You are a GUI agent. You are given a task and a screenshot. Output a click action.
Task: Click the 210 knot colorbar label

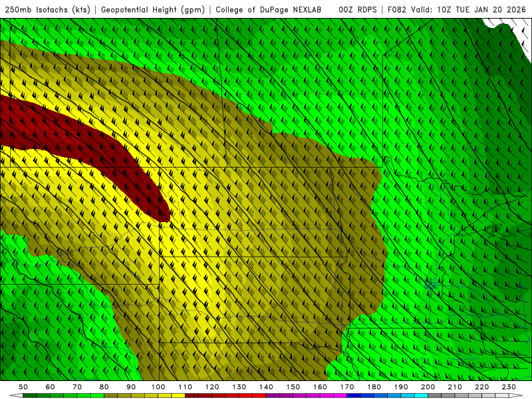pyautogui.click(x=455, y=387)
